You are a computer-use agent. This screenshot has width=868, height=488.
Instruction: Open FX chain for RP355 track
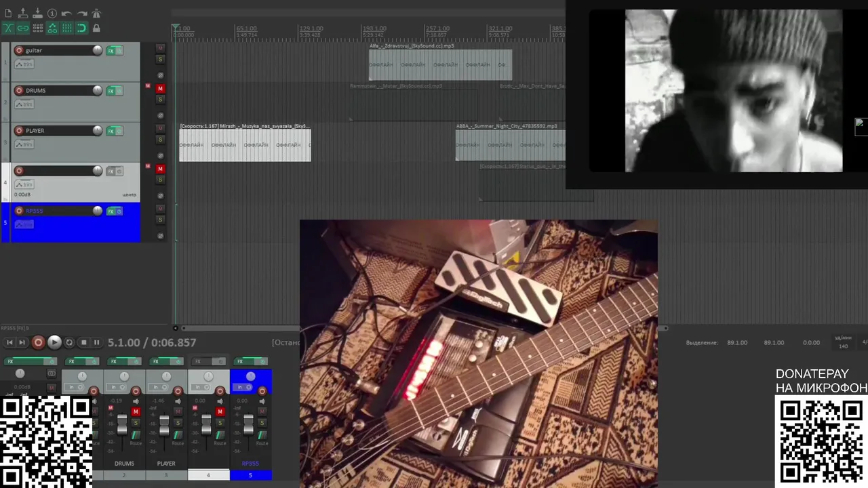coord(111,211)
